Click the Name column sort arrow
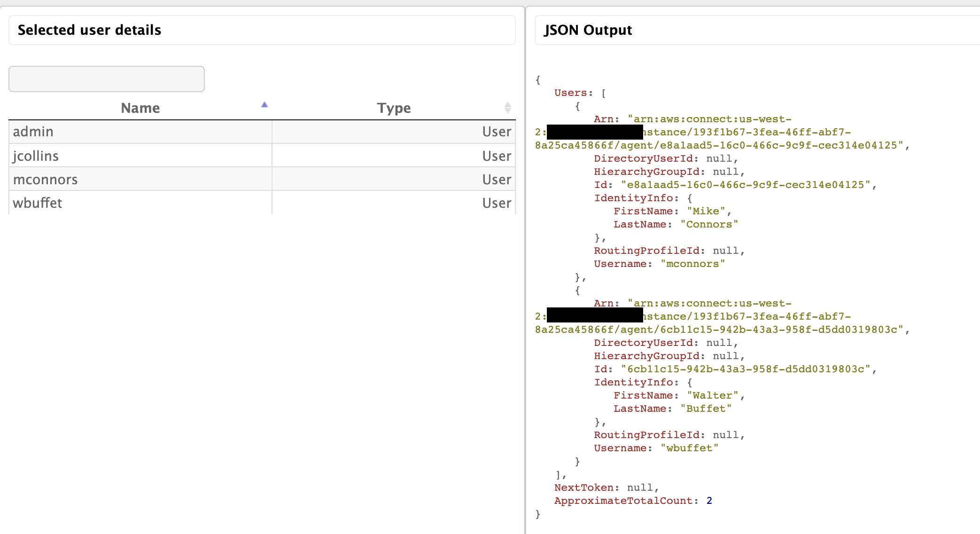 (264, 105)
